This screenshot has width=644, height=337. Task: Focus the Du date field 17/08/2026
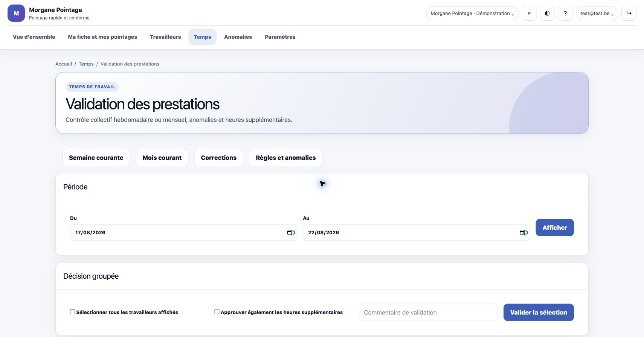183,232
